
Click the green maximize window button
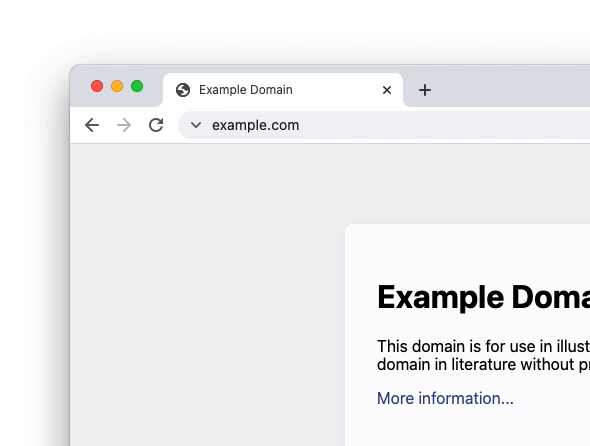pos(137,86)
